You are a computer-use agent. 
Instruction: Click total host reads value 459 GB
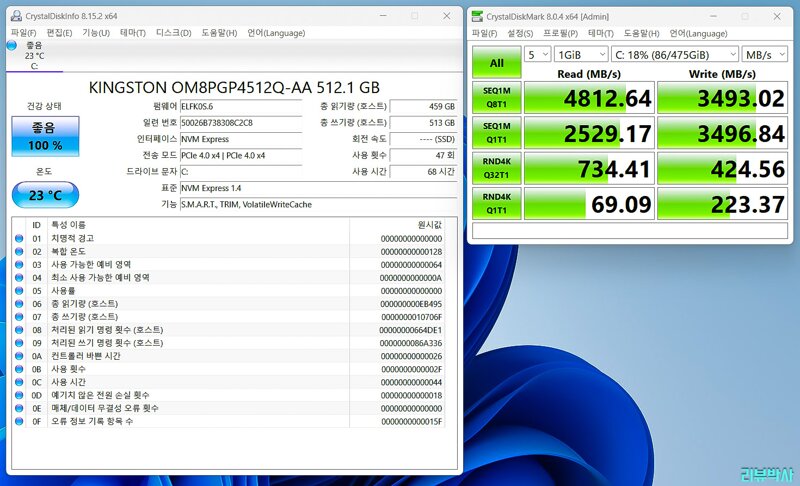pos(423,107)
